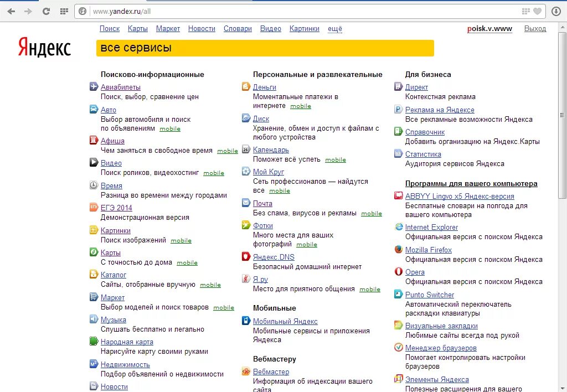This screenshot has height=392, width=567.
Task: Click the Opera red O icon
Action: pos(398,271)
